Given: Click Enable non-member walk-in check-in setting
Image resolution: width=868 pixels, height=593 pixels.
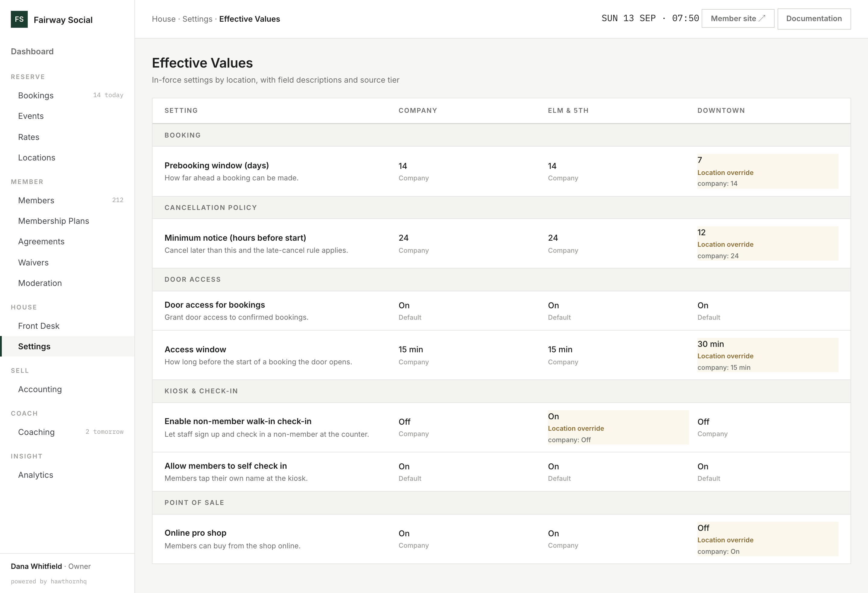Looking at the screenshot, I should (x=238, y=421).
